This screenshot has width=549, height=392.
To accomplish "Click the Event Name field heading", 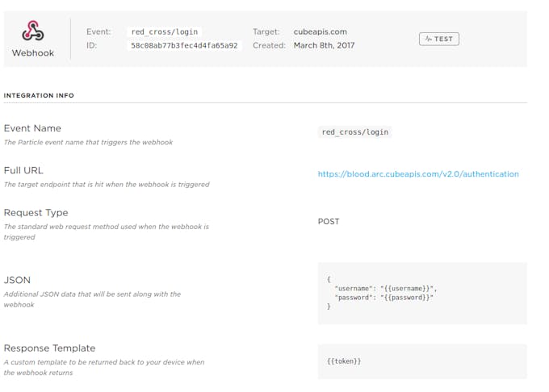I will tap(32, 128).
